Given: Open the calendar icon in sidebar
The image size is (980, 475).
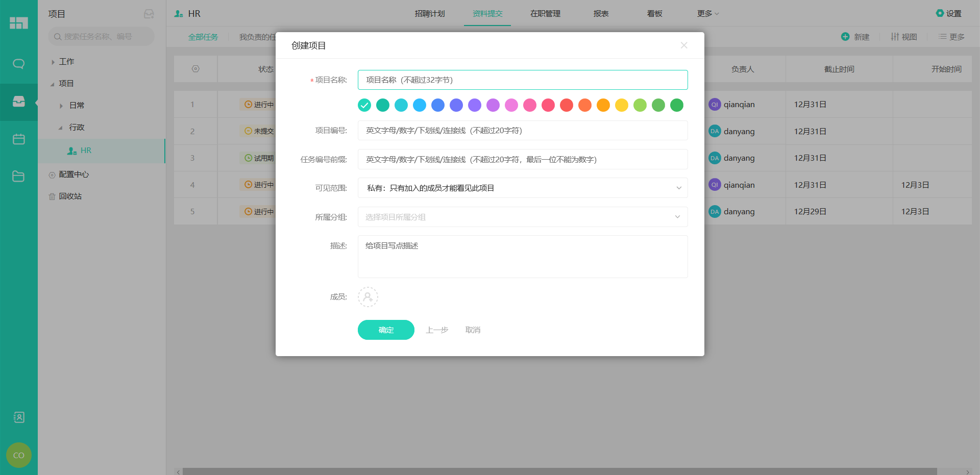Looking at the screenshot, I should (x=19, y=139).
